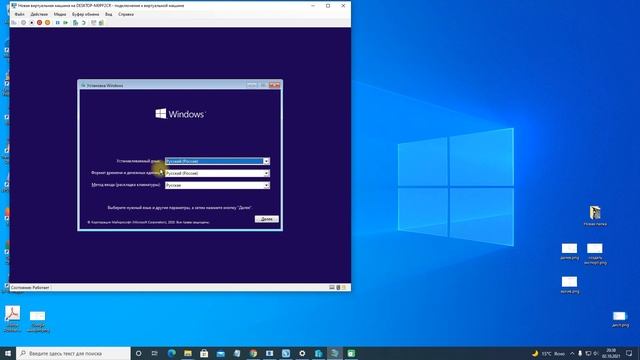Launch Google Chrome from the taskbar
This screenshot has height=360, width=640.
pos(253,353)
